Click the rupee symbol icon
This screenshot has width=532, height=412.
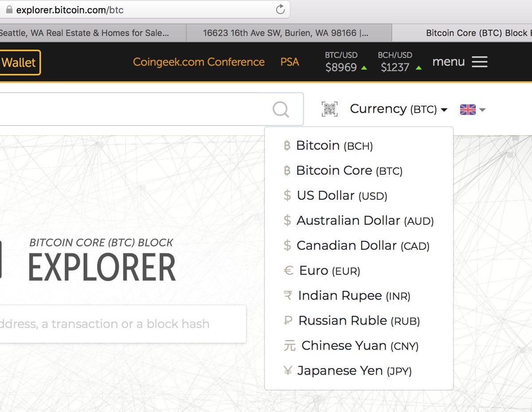point(288,295)
